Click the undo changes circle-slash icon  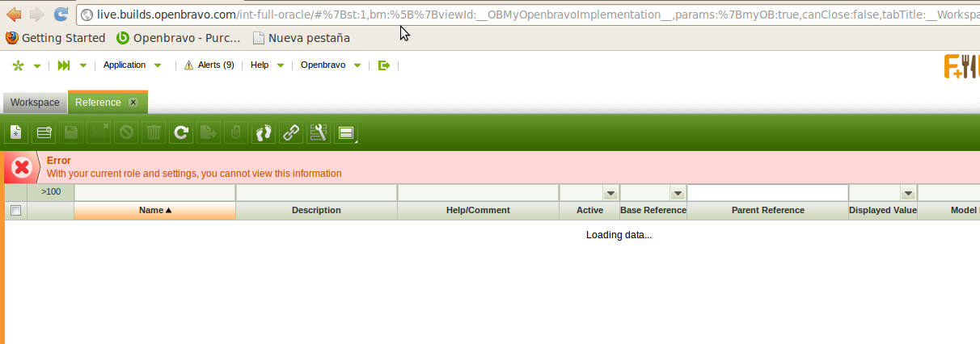click(x=126, y=132)
